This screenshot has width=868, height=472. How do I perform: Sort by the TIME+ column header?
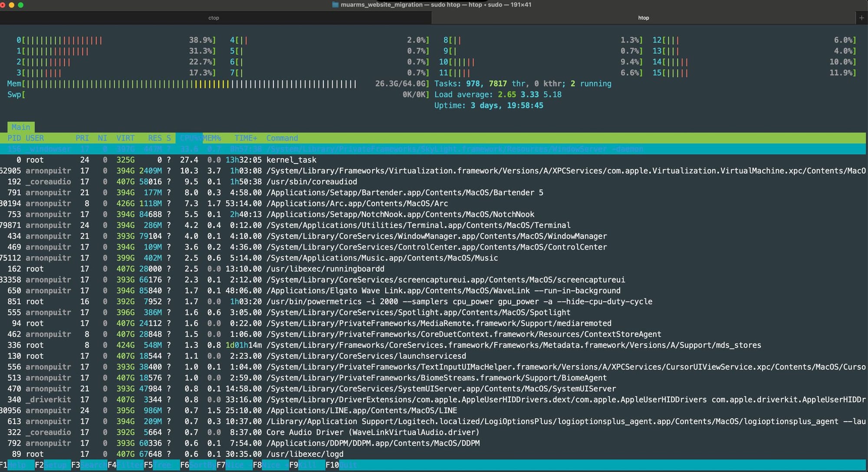point(246,138)
